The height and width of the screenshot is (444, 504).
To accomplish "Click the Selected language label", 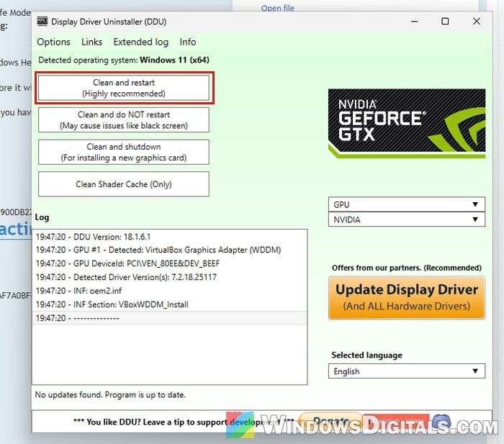I will (x=366, y=355).
